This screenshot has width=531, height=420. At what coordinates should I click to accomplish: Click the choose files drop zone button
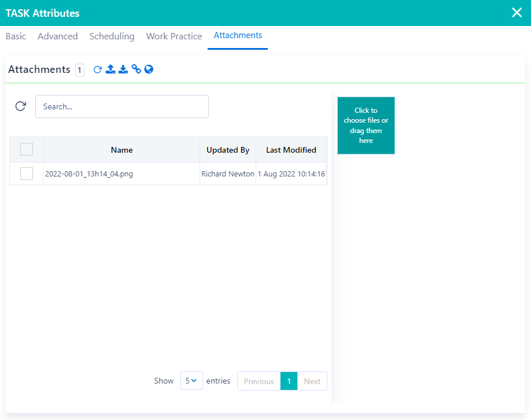point(366,126)
